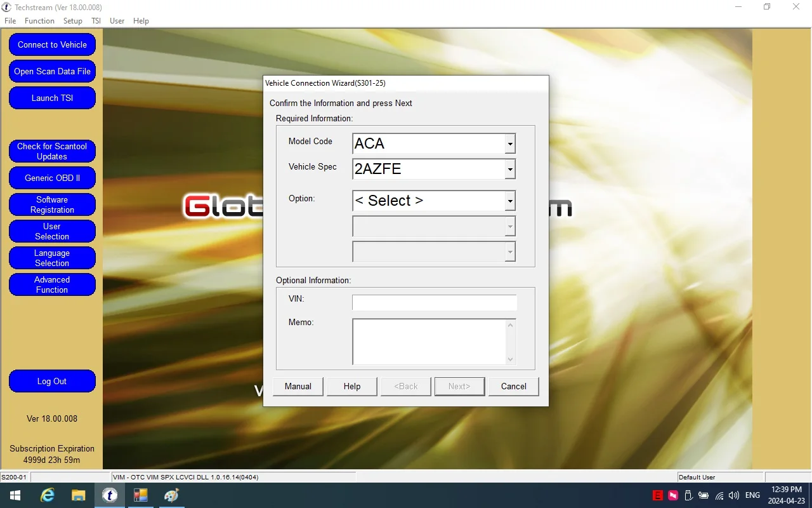
Task: Switch ENG input language indicator
Action: click(x=752, y=495)
